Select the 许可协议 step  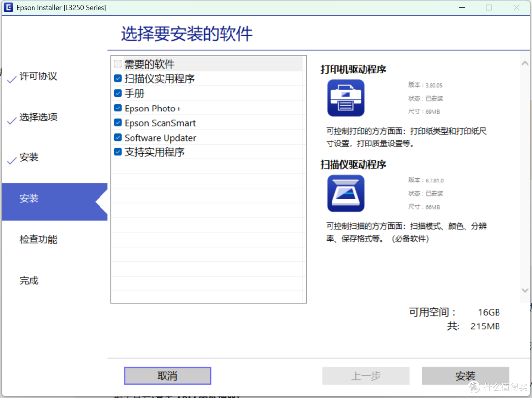pyautogui.click(x=38, y=76)
